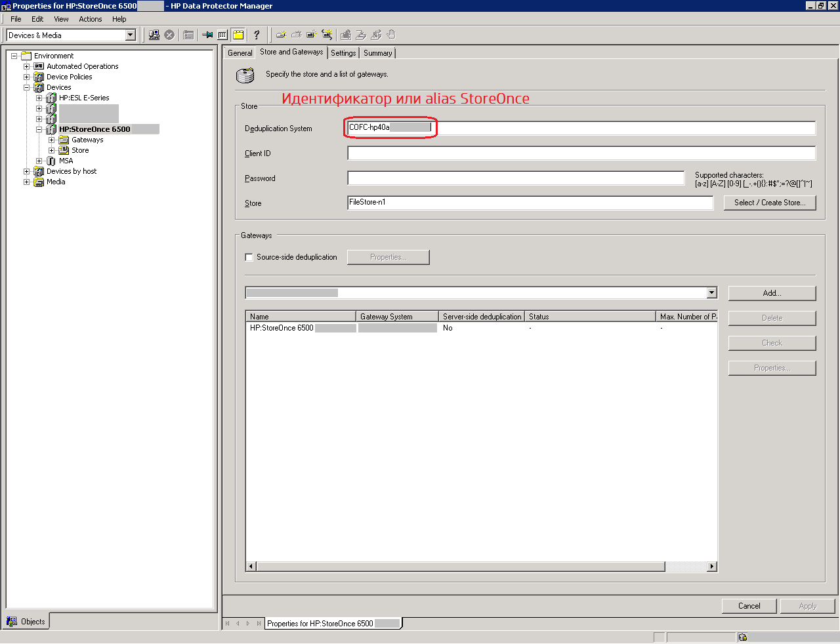Click the Apply button
This screenshot has height=644, width=840.
tap(808, 606)
